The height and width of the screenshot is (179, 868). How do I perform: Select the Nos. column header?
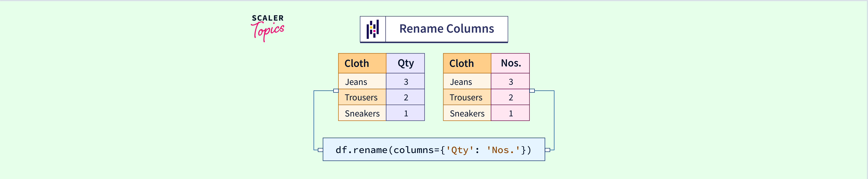pyautogui.click(x=510, y=63)
